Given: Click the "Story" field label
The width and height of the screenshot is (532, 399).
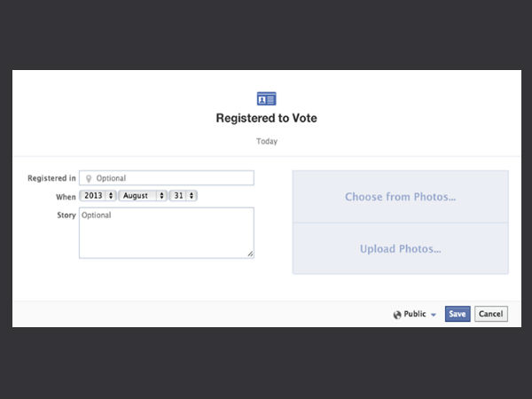Looking at the screenshot, I should click(66, 215).
